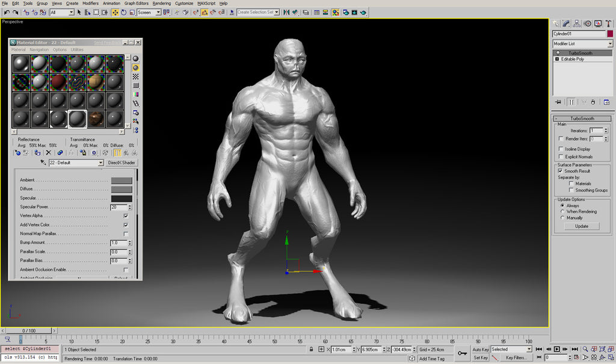Image resolution: width=616 pixels, height=364 pixels.
Task: Click the Z coordinate input field
Action: click(401, 349)
